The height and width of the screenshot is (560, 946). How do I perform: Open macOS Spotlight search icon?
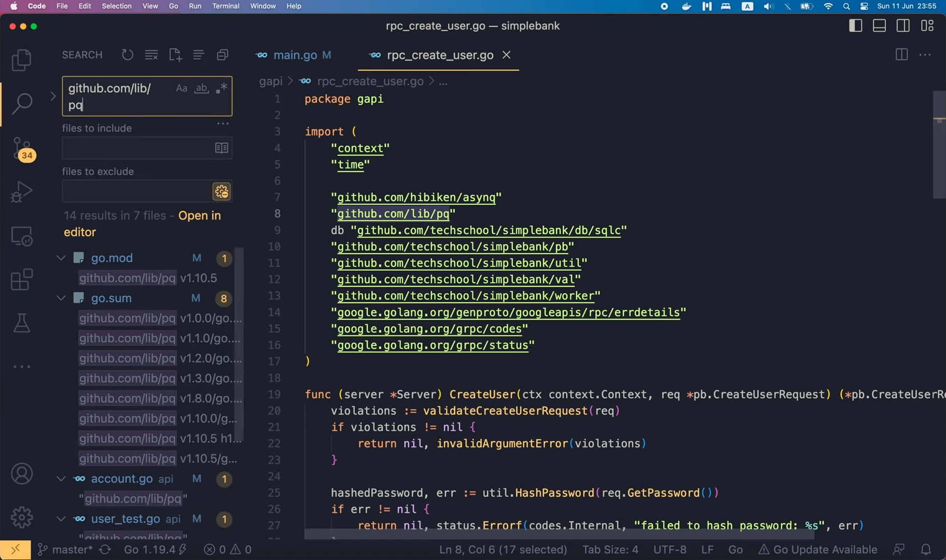(846, 6)
